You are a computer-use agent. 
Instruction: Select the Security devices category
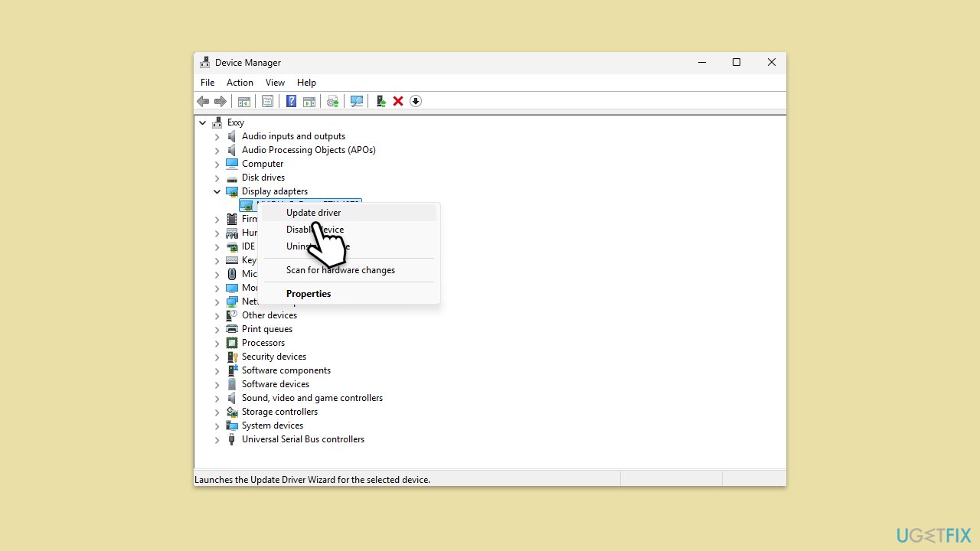273,357
